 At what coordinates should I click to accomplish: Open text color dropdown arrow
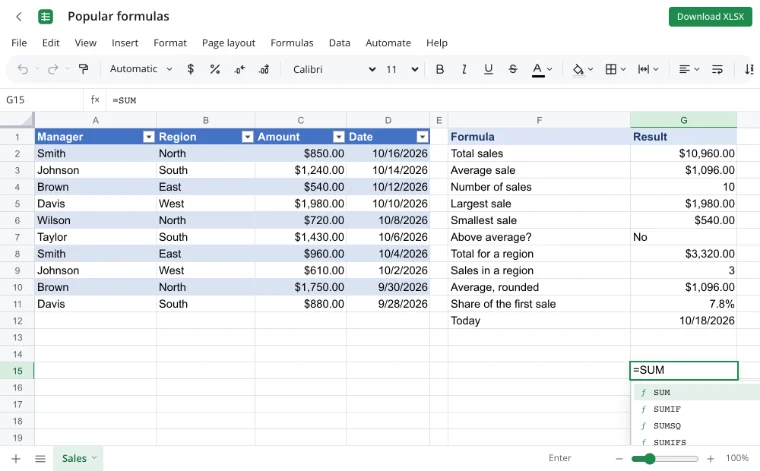(550, 69)
